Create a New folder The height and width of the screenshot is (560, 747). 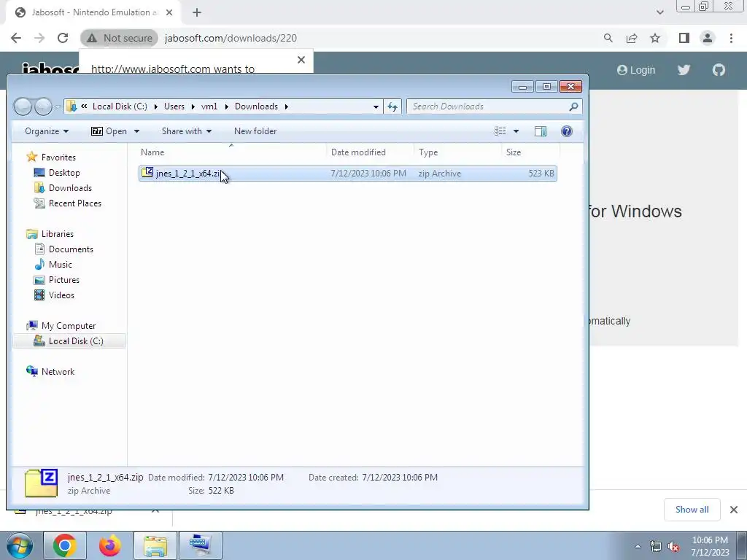tap(255, 131)
